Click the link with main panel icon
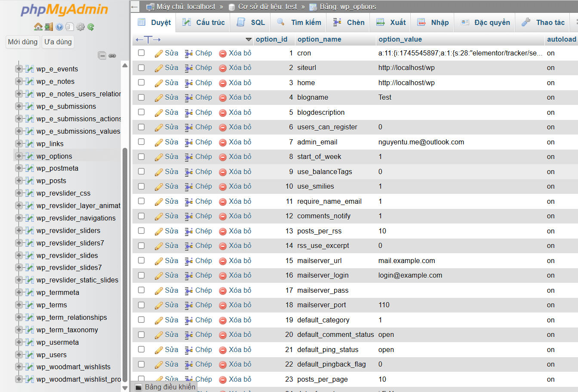The width and height of the screenshot is (578, 392). [112, 55]
